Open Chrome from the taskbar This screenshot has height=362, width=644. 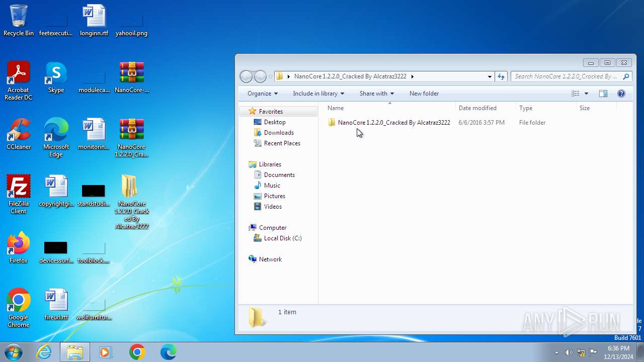pyautogui.click(x=137, y=352)
